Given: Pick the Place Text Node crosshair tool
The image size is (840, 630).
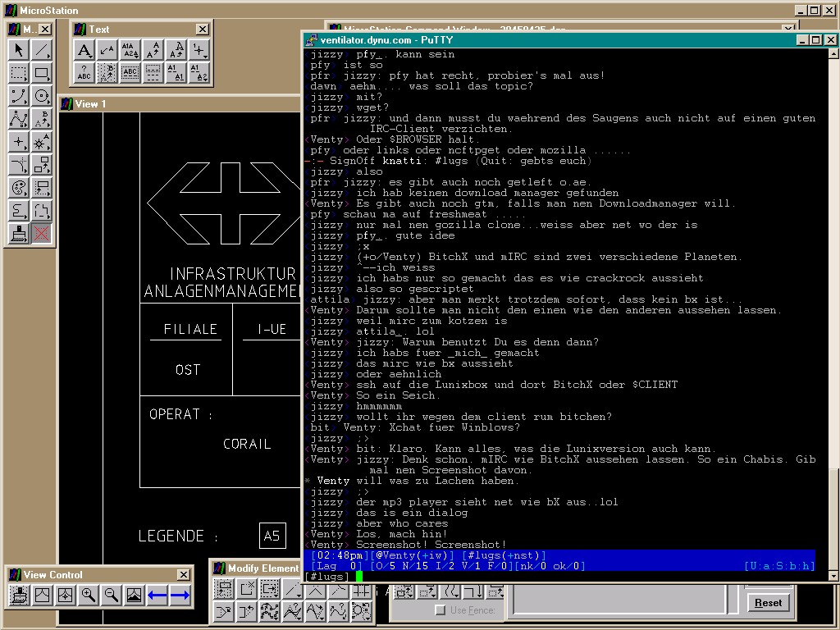Looking at the screenshot, I should (199, 50).
